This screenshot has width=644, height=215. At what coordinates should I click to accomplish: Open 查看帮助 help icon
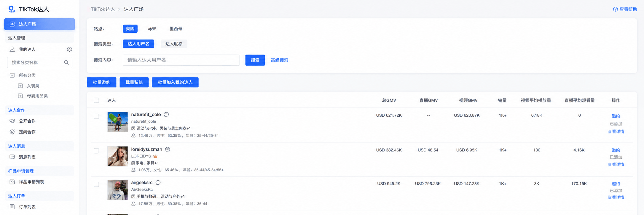coord(615,9)
